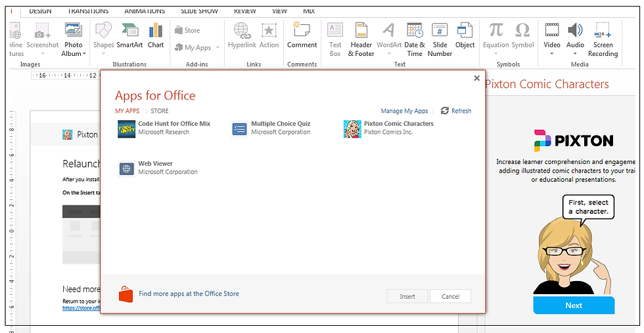This screenshot has height=333, width=644.
Task: Click the store.office hyperlink on the slide
Action: tap(81, 308)
